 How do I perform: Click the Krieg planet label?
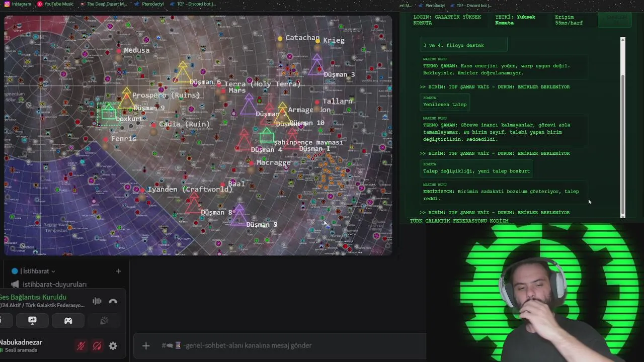click(334, 40)
